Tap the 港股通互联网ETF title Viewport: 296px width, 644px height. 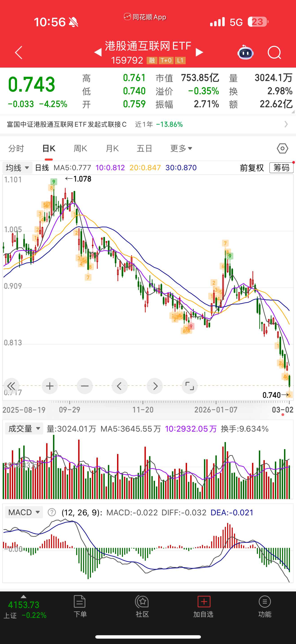(x=148, y=46)
